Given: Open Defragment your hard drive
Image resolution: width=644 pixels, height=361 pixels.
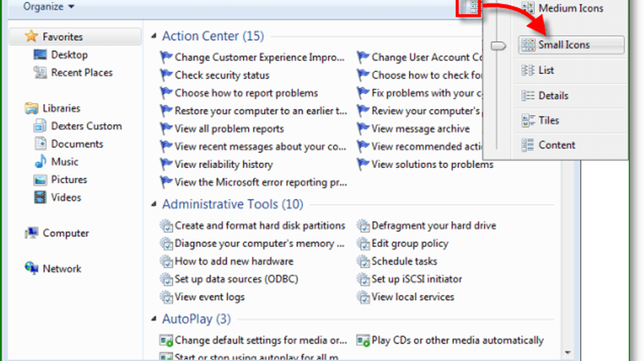Looking at the screenshot, I should click(x=433, y=226).
